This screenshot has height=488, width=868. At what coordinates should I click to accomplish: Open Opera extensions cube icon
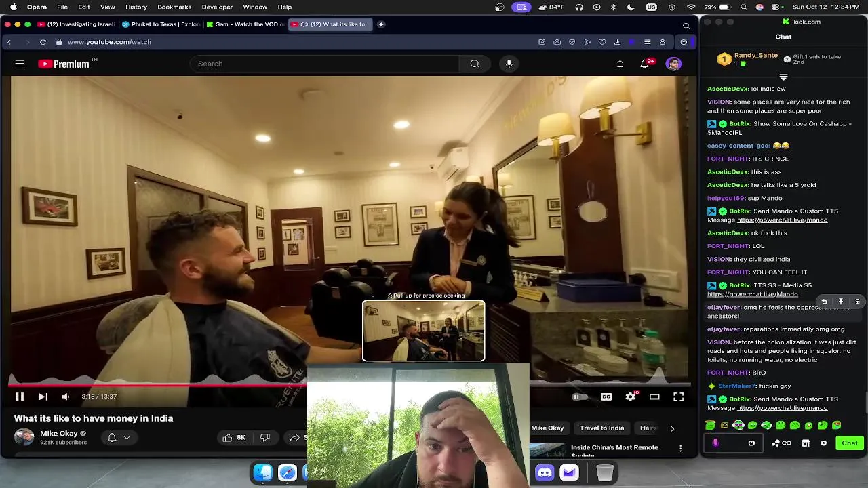(x=684, y=42)
